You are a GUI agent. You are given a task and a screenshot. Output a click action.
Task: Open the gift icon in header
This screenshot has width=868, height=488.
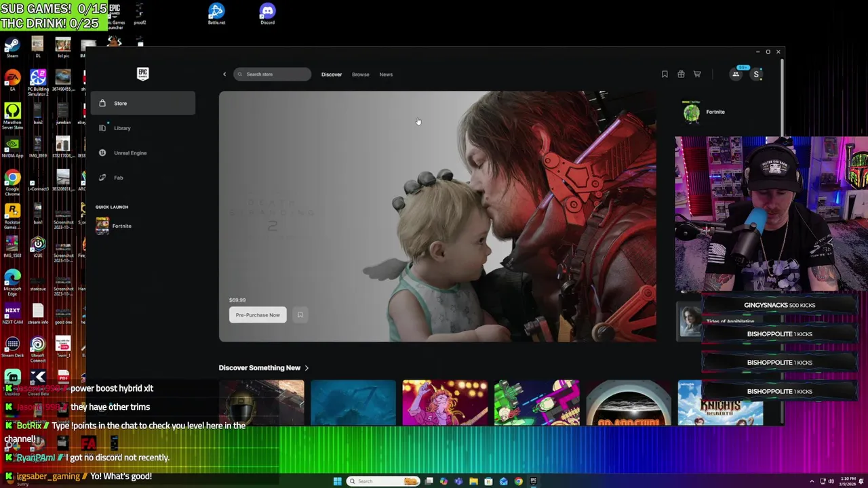point(681,74)
